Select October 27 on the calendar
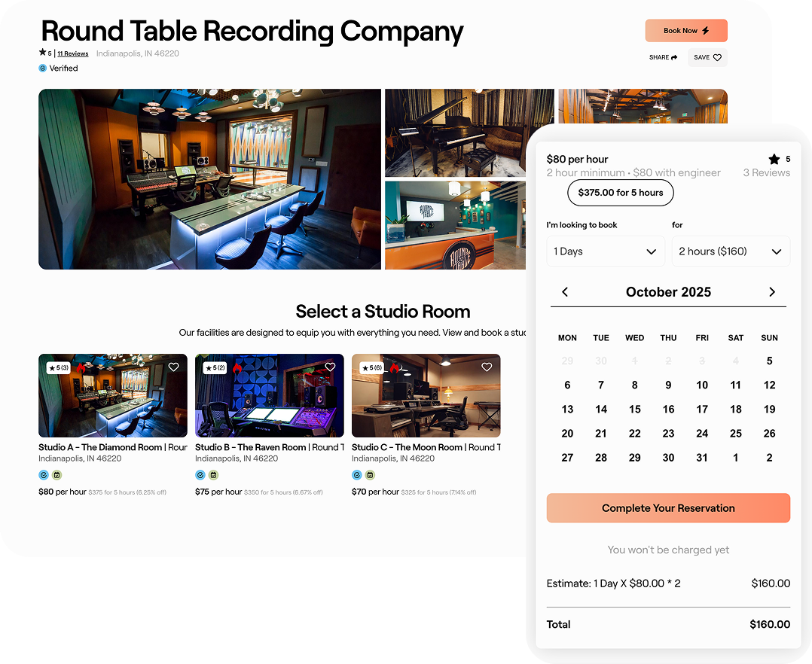This screenshot has height=664, width=812. coord(568,458)
